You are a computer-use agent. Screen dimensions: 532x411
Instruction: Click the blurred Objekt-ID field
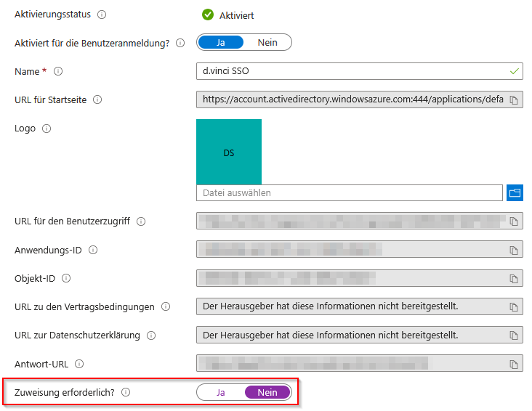(360, 278)
